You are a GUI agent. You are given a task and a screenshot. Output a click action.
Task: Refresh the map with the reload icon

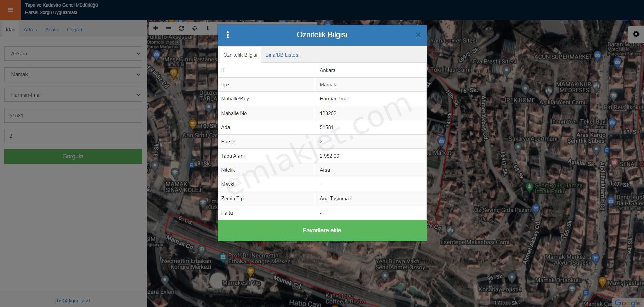click(x=181, y=28)
